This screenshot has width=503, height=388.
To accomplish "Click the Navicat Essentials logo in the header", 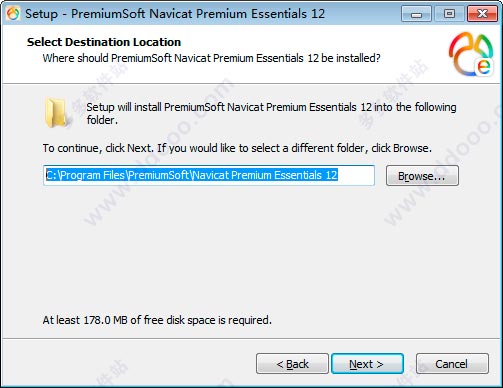I will 471,54.
